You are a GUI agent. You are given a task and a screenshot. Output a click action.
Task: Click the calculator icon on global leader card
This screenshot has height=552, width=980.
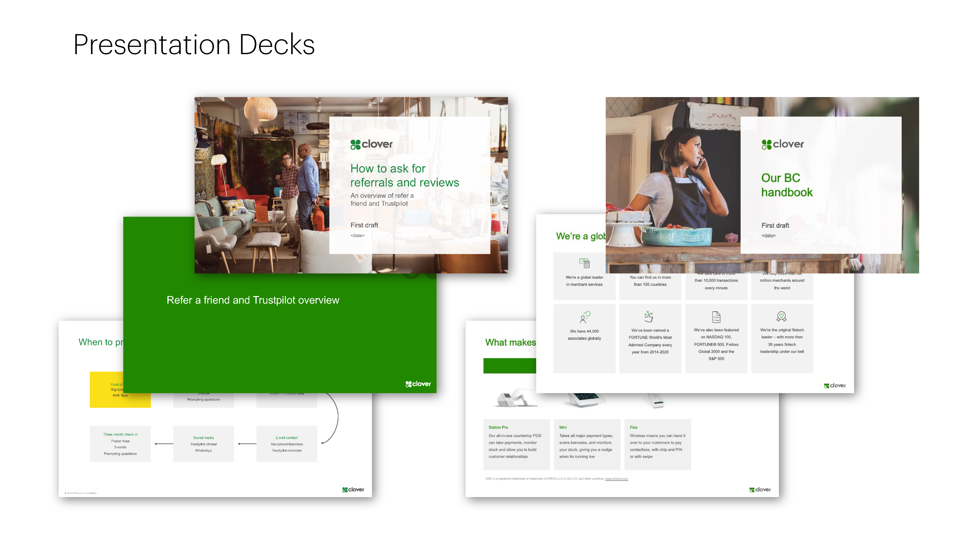point(584,263)
